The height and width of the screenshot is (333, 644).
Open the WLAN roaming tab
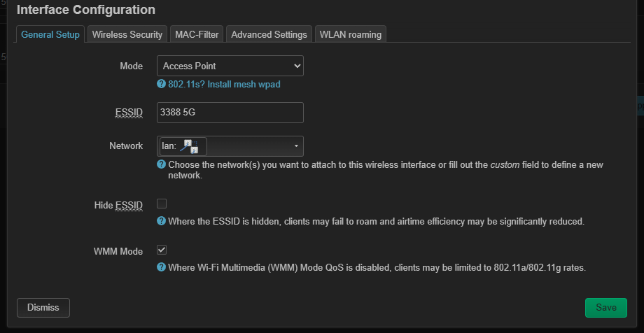[x=350, y=34]
